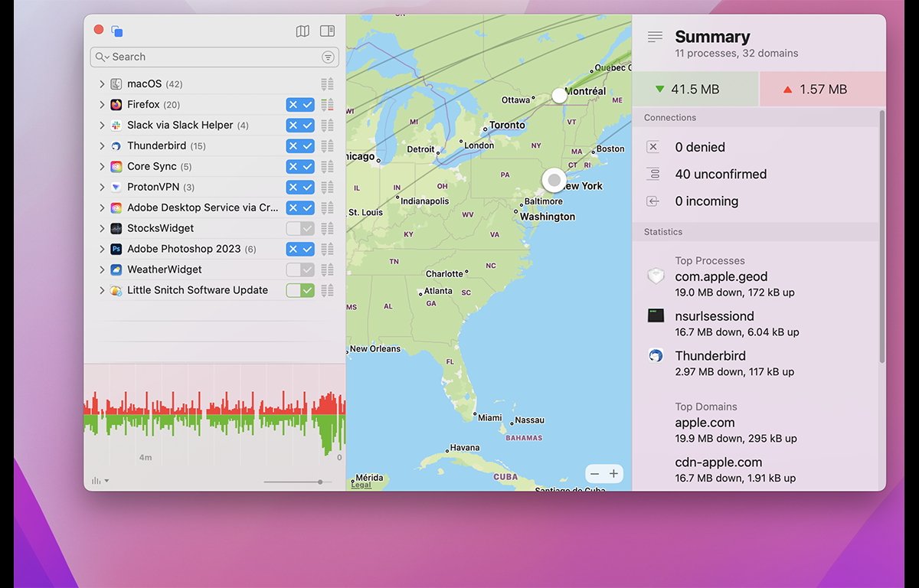This screenshot has width=919, height=588.
Task: Click the WeatherWidget traffic meter icon
Action: click(327, 270)
